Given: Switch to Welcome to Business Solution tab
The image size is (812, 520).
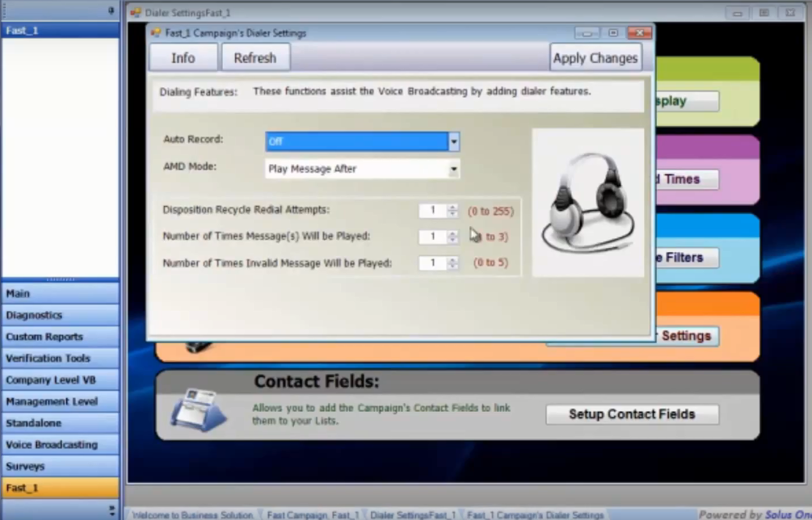Looking at the screenshot, I should point(192,515).
